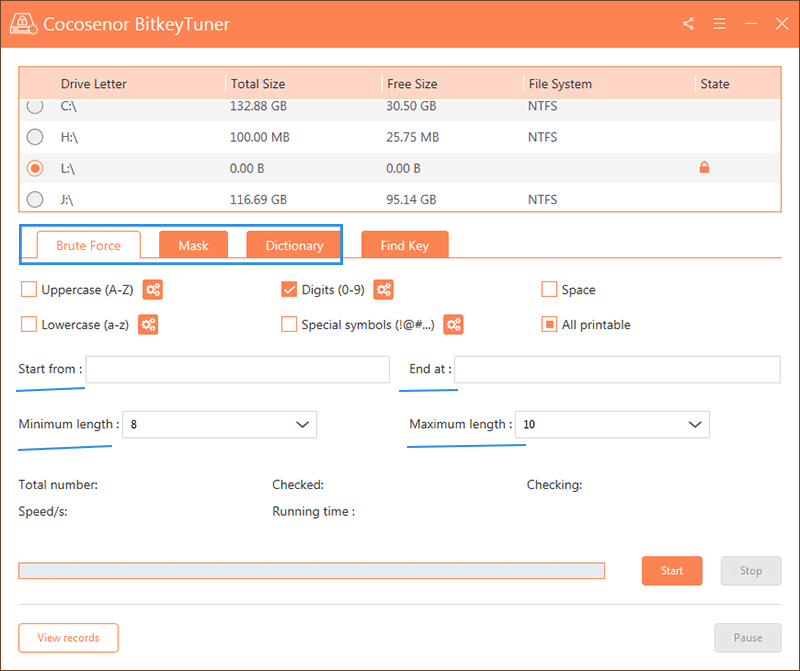Click the NTFS cell in H:\ row

(x=542, y=137)
